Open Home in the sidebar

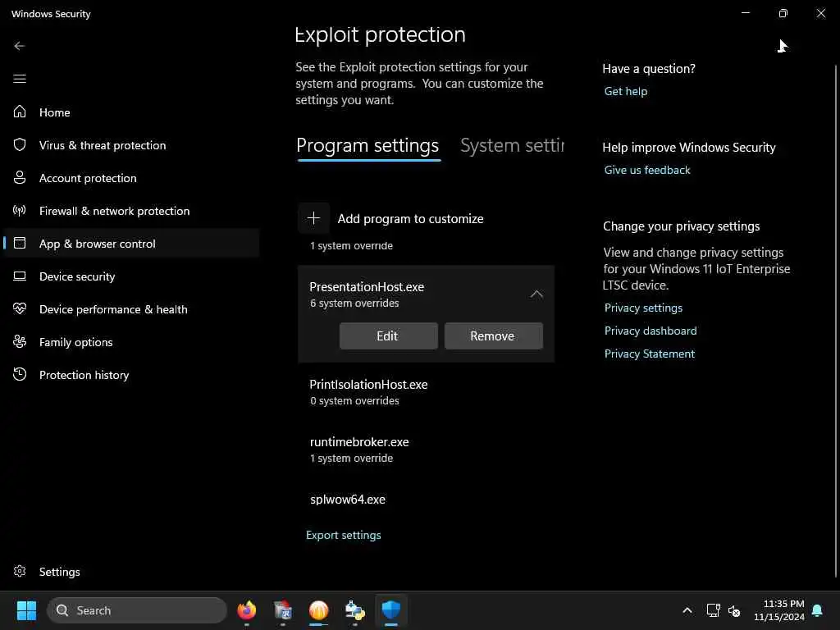131,112
